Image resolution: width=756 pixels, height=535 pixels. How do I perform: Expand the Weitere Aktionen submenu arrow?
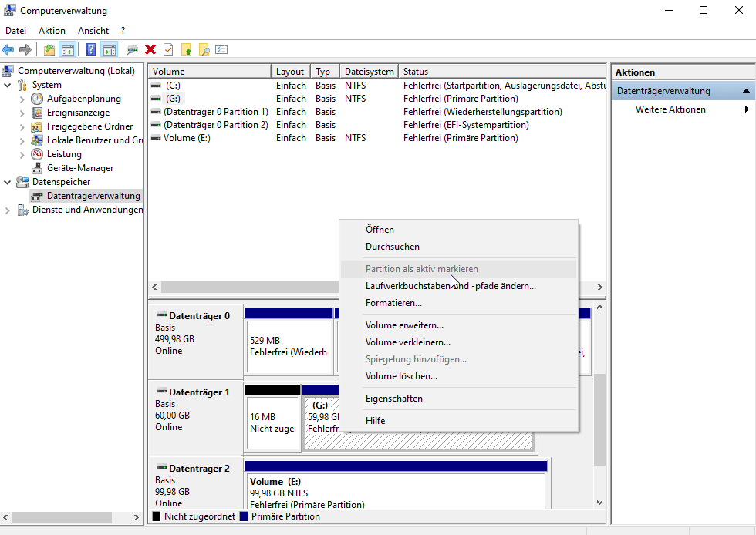746,109
